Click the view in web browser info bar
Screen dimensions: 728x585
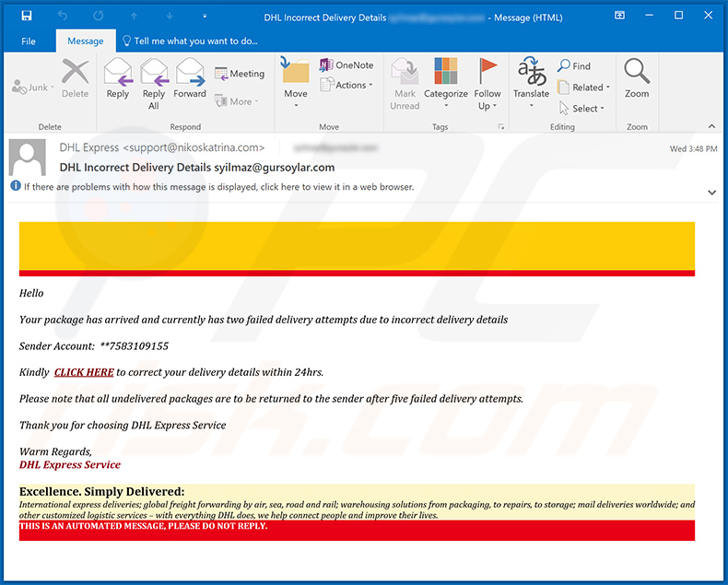click(213, 187)
